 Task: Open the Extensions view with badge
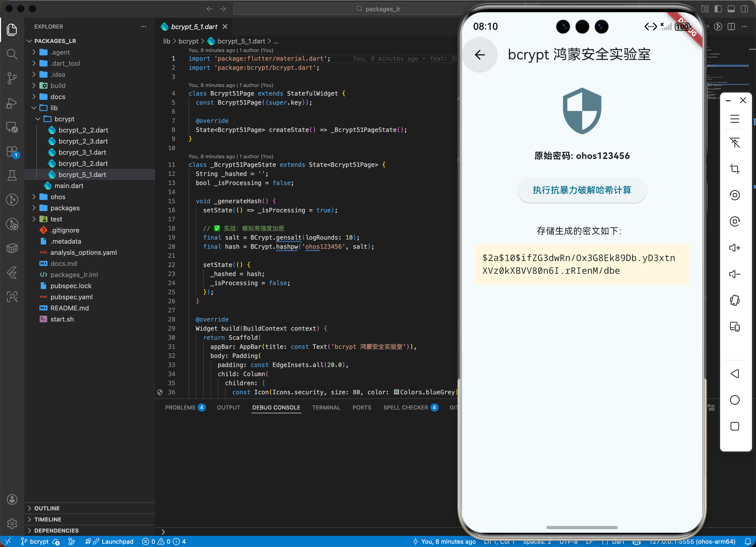coord(12,151)
